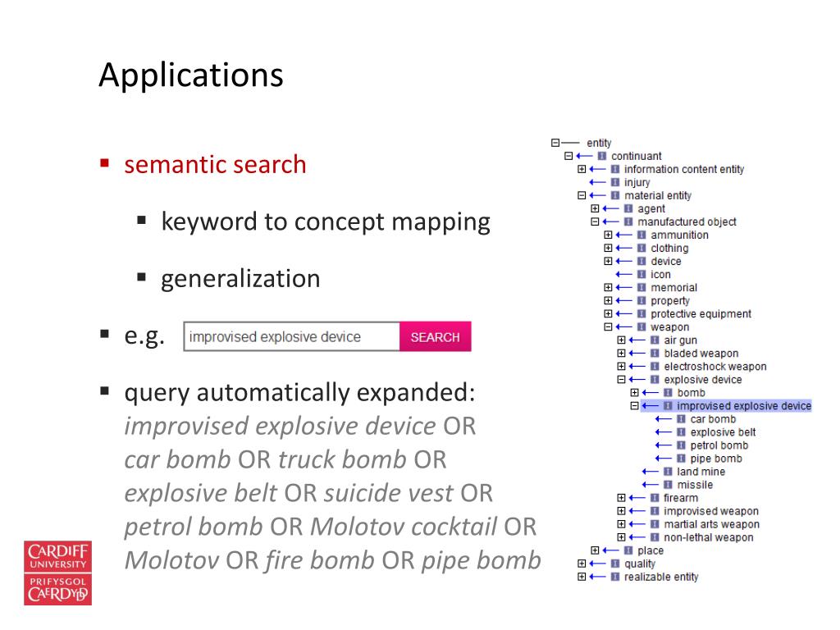Screen dimensions: 840x630
Task: Collapse the manufactured object node
Action: pos(595,221)
